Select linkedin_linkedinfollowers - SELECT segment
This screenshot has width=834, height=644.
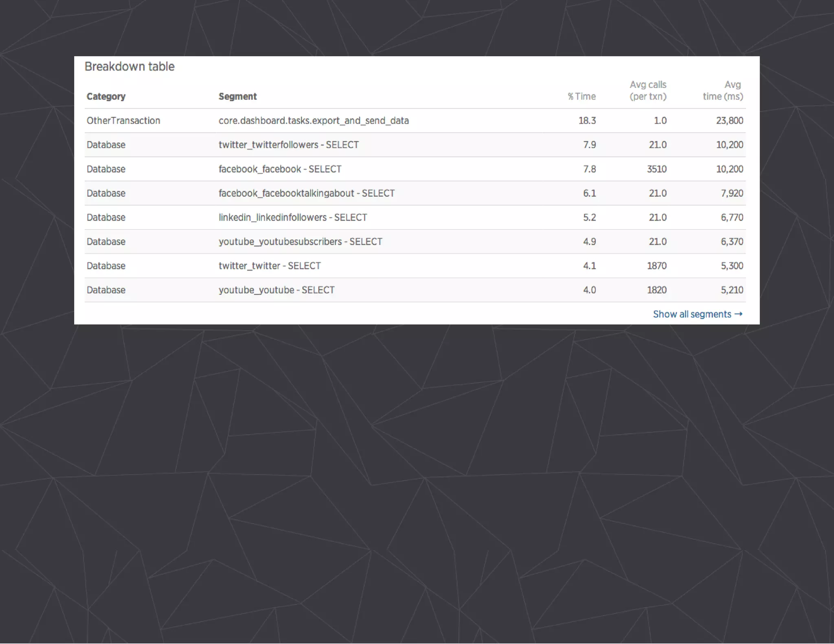point(292,217)
